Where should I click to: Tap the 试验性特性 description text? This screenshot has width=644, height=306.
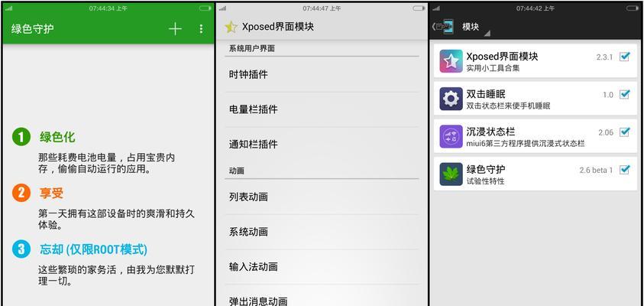pyautogui.click(x=485, y=181)
